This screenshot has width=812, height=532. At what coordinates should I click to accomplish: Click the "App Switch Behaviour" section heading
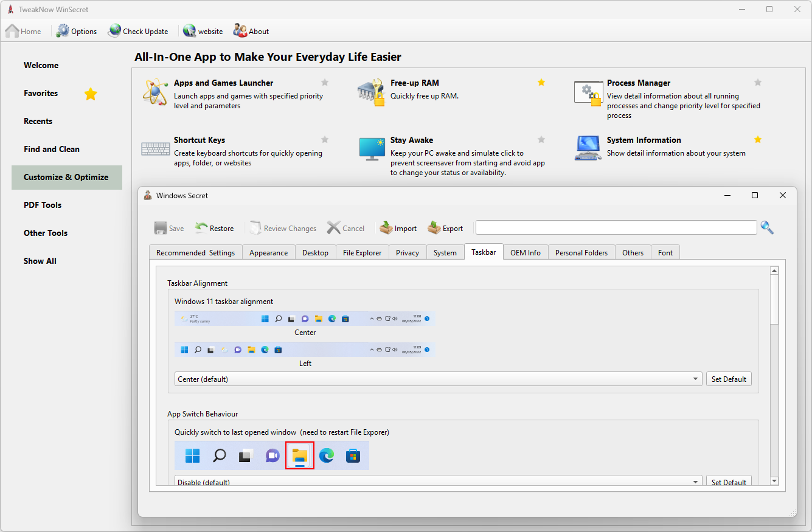[203, 414]
